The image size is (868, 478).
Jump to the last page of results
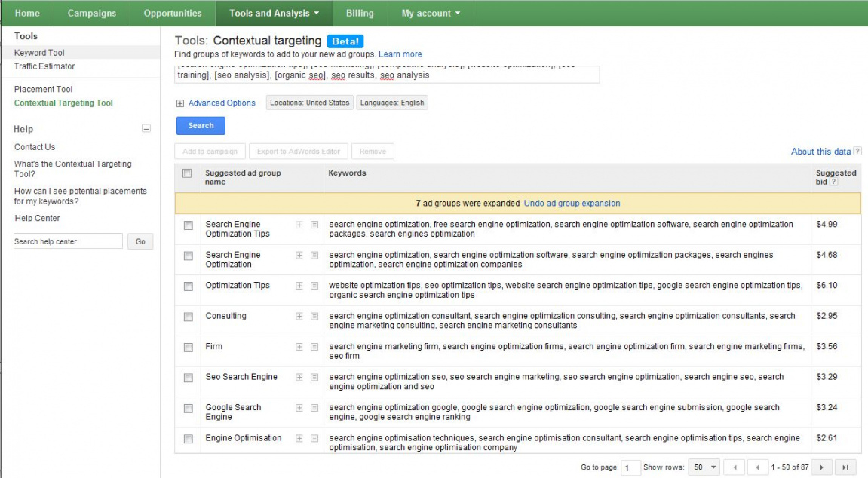846,467
